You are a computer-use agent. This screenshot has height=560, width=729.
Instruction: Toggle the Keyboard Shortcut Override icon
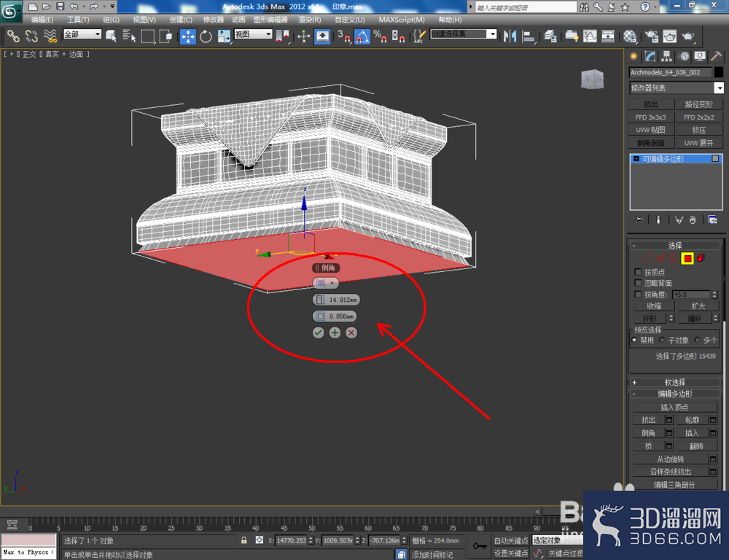(322, 36)
